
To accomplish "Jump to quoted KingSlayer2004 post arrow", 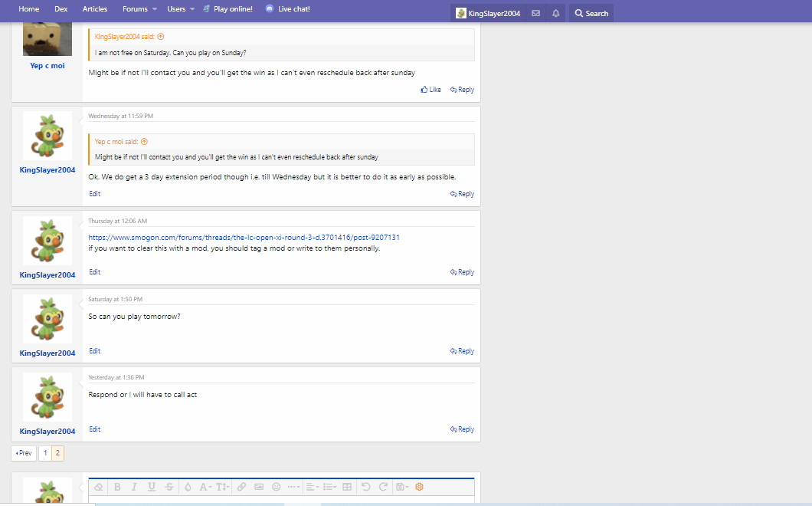I will [161, 37].
